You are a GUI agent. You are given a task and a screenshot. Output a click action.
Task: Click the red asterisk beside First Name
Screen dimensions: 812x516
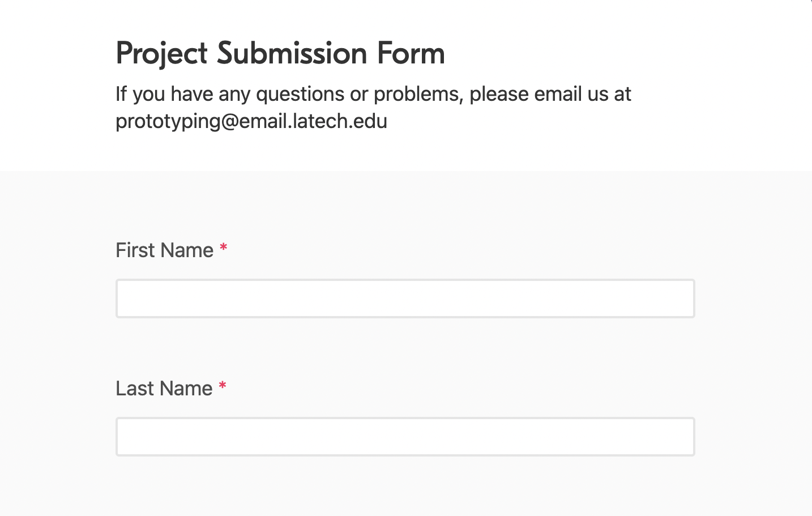pos(224,249)
